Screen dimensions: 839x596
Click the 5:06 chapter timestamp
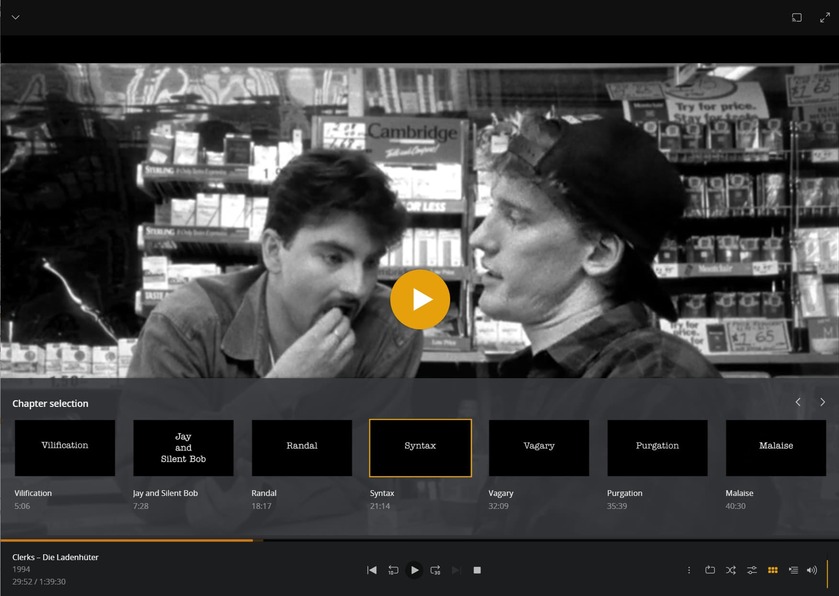pos(22,506)
